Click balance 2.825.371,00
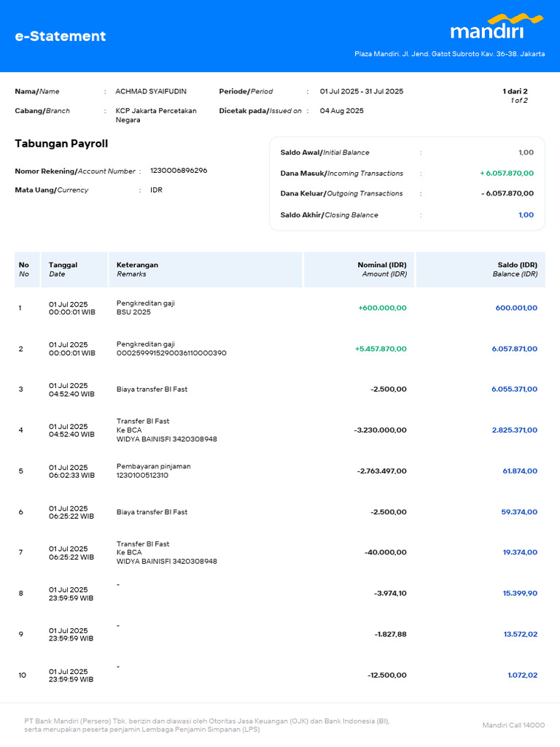560x747 pixels. tap(515, 430)
